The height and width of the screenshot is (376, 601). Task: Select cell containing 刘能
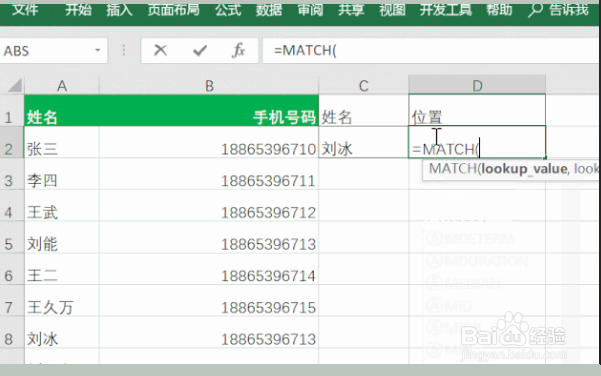(62, 237)
